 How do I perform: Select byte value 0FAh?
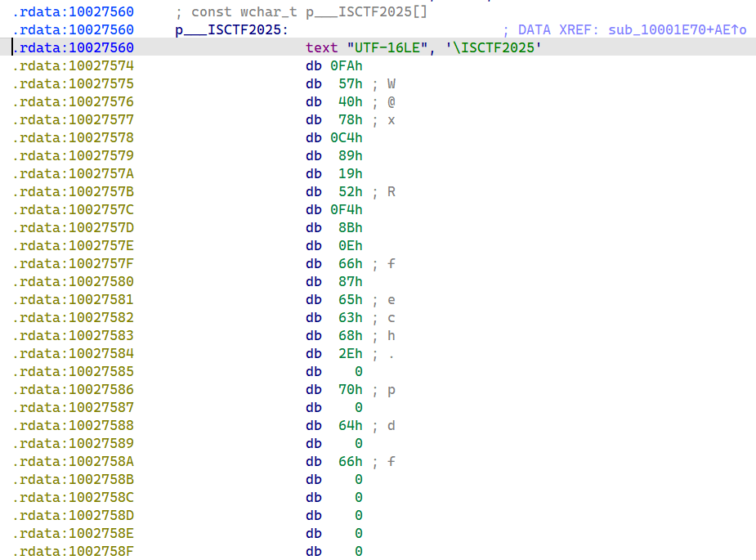click(x=347, y=66)
